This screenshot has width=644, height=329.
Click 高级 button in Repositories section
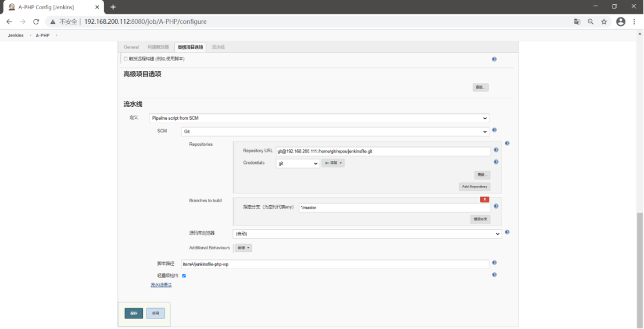coord(482,175)
